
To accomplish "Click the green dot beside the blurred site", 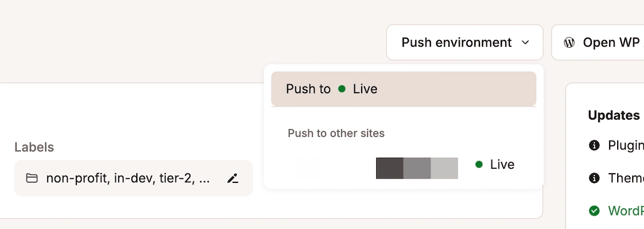I will point(479,165).
